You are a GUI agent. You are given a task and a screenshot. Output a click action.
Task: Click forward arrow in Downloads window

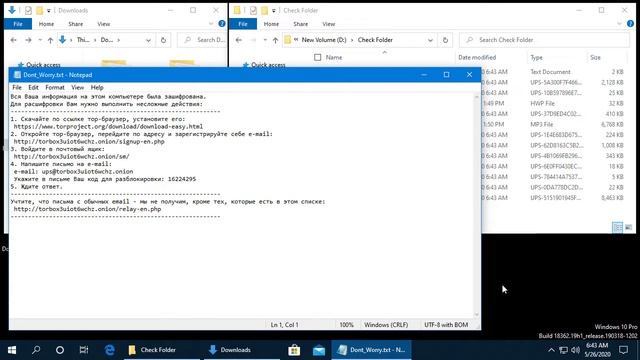click(28, 40)
